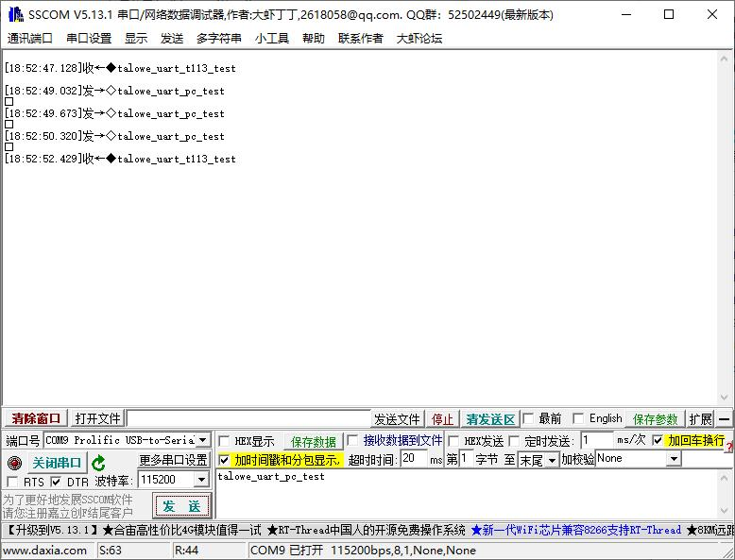
Task: Open the 大虾论坛 menu
Action: click(x=419, y=38)
